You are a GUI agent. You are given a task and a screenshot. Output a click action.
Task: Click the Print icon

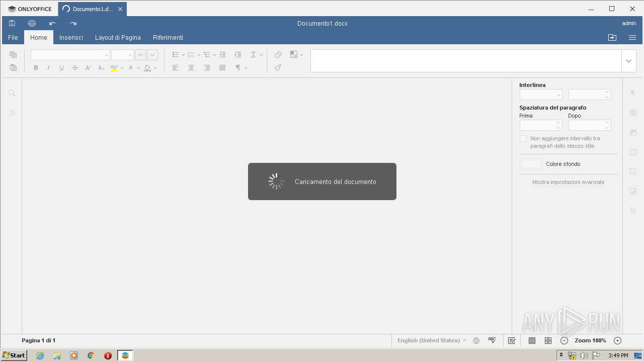[x=32, y=23]
